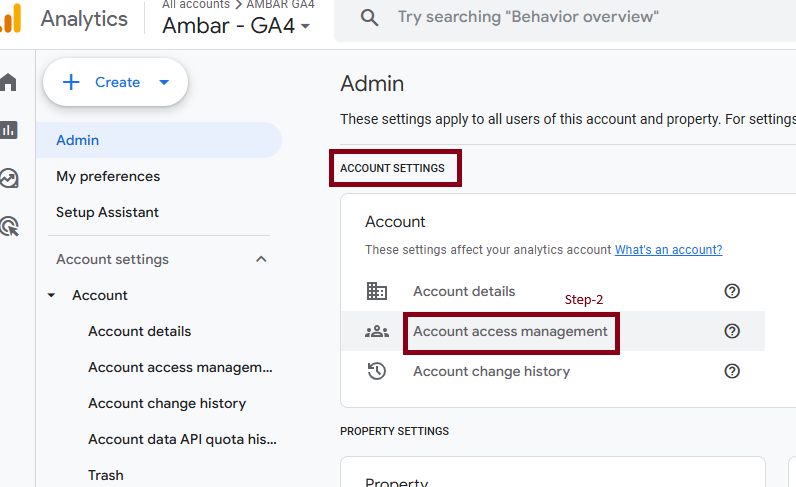Collapse the Account settings section chevron
The image size is (796, 487).
pos(261,259)
